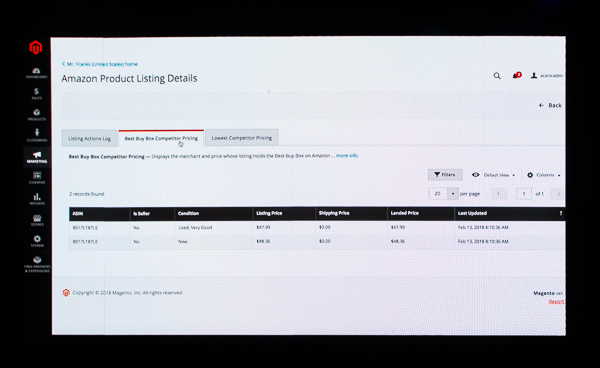Click the more info link

tap(347, 156)
